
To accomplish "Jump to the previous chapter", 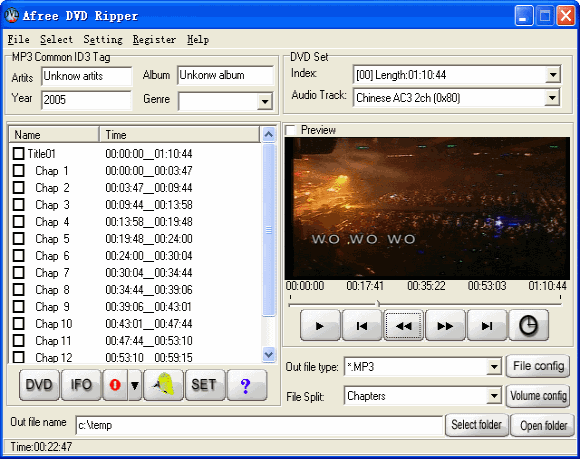I will pos(362,325).
